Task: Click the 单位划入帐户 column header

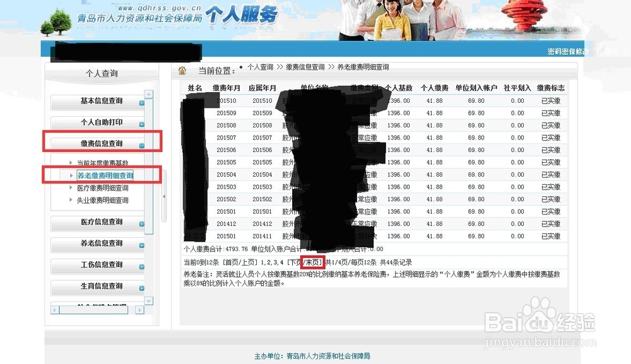Action: coord(476,88)
